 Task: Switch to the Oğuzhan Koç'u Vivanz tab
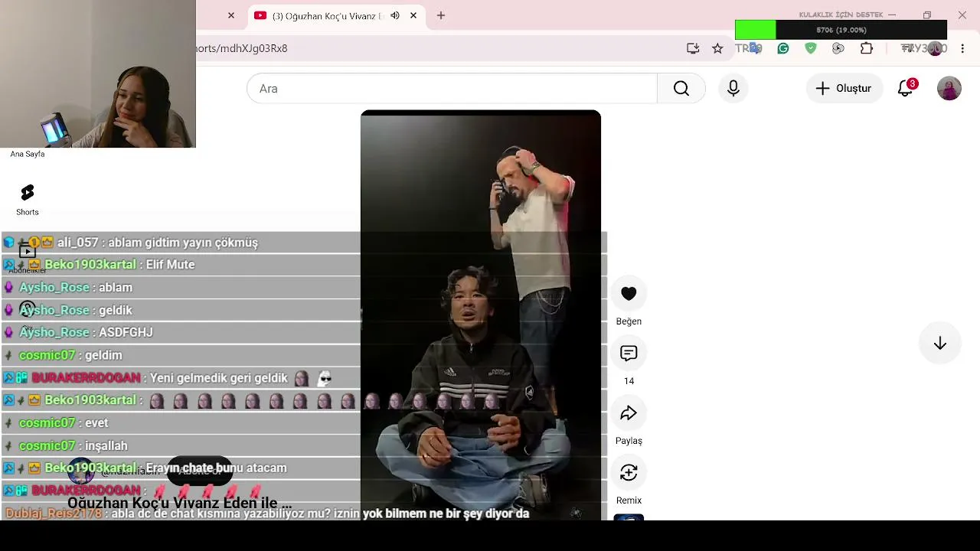tap(327, 15)
